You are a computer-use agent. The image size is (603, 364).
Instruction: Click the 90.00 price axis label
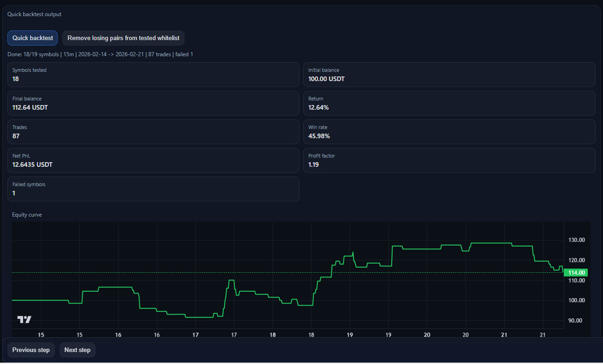pos(576,321)
